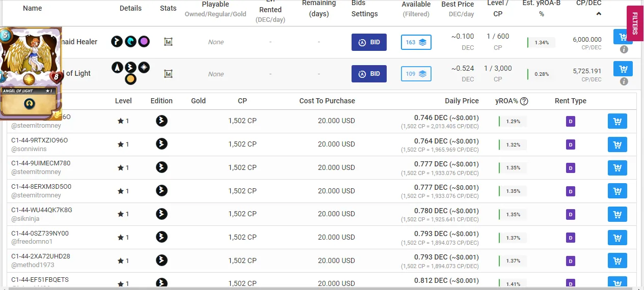
Task: Click owner @method1973
Action: [x=33, y=265]
